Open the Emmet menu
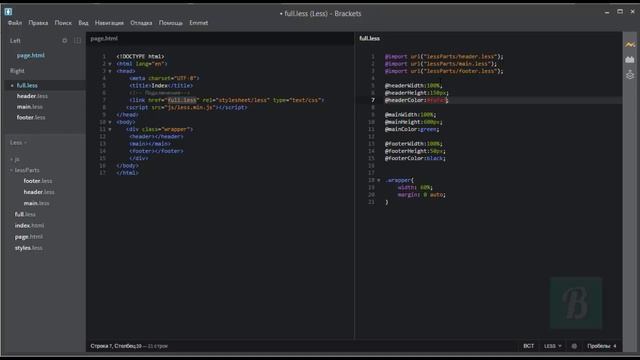 tap(199, 23)
